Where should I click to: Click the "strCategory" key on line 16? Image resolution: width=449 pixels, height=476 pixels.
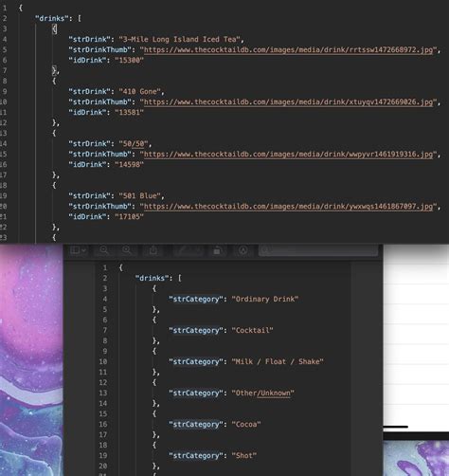(x=196, y=424)
